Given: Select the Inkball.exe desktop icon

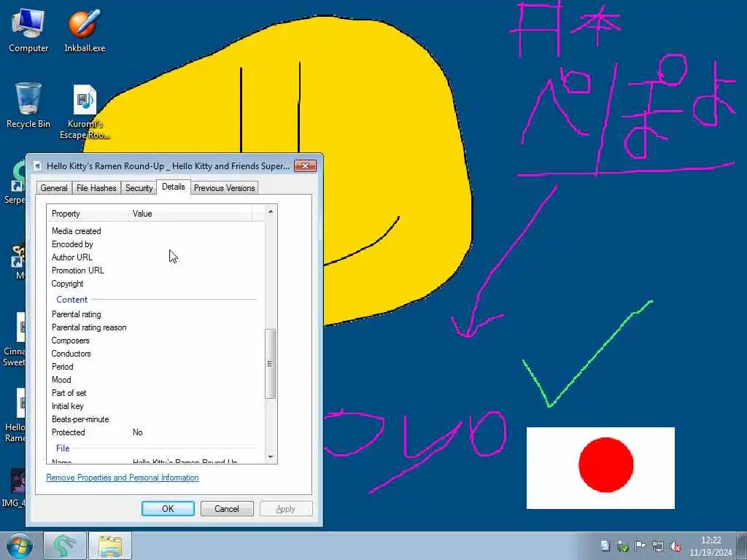Looking at the screenshot, I should coord(85,31).
